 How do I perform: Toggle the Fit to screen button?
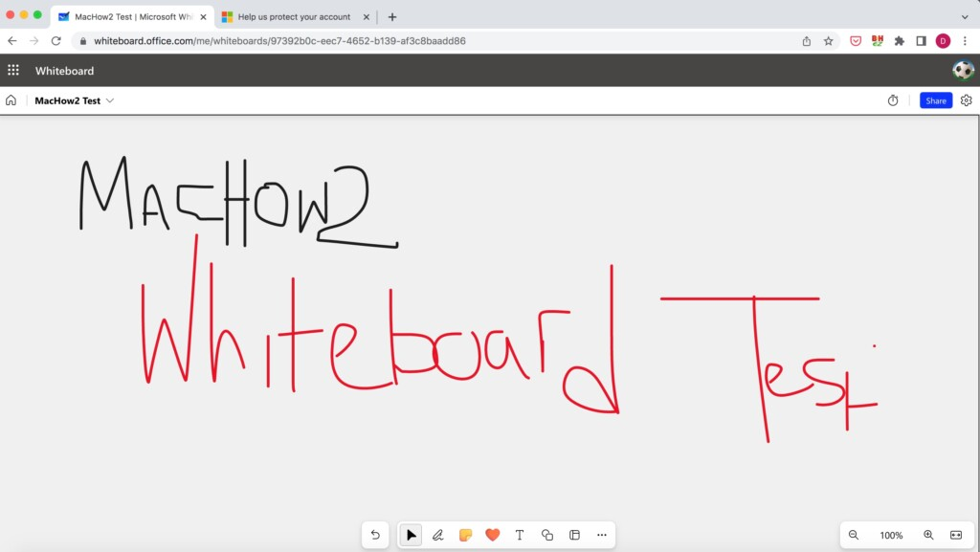click(x=955, y=535)
